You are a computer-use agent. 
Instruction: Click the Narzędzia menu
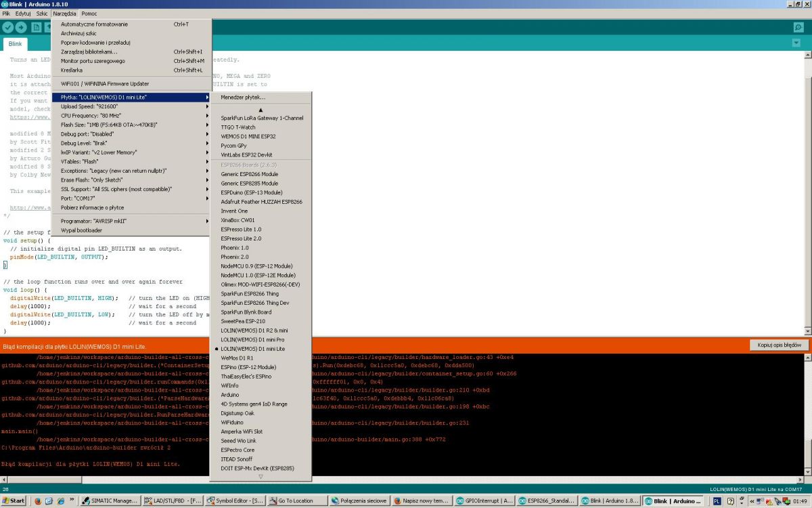point(65,14)
